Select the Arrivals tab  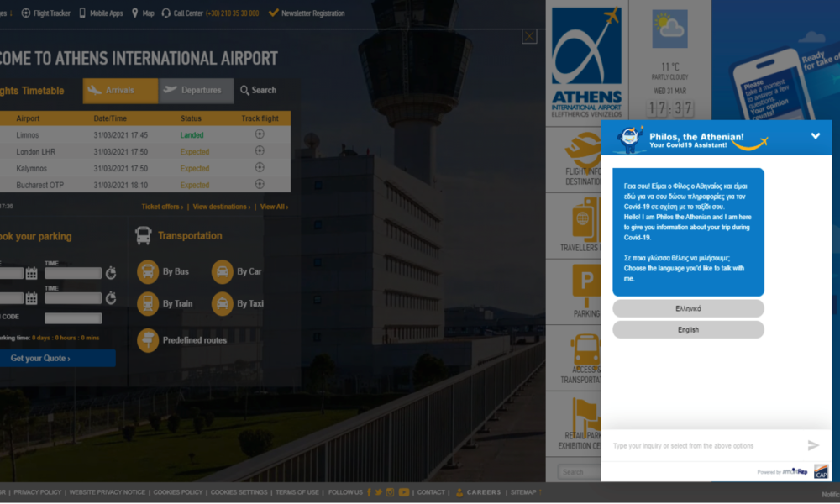click(120, 91)
